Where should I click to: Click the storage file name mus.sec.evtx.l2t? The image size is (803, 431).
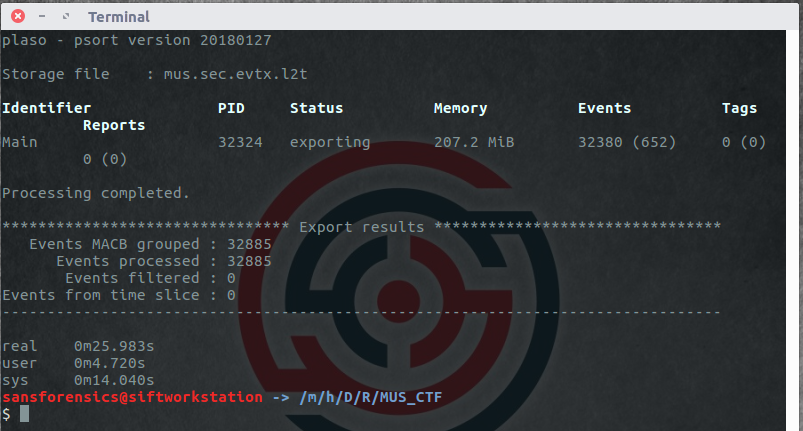[x=236, y=74]
